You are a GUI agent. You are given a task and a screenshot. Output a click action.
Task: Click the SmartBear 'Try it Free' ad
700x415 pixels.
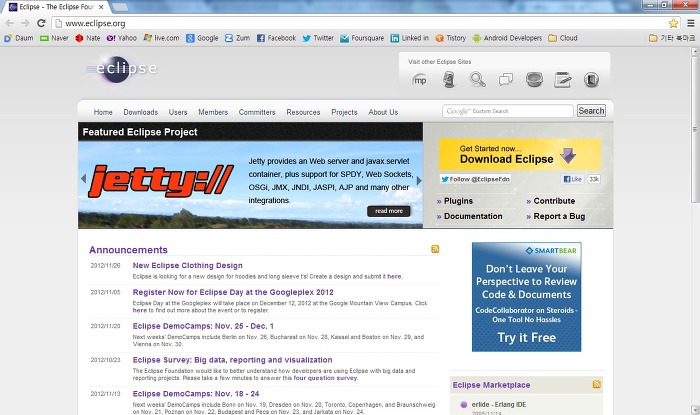(526, 297)
